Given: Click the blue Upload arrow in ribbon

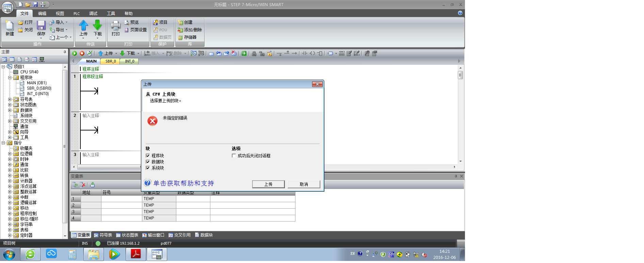Looking at the screenshot, I should click(x=83, y=26).
